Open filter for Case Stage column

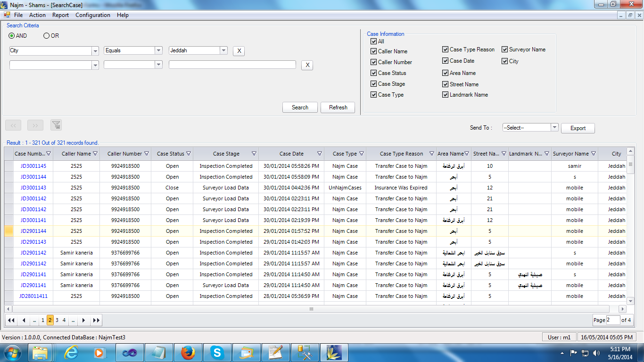pos(254,154)
